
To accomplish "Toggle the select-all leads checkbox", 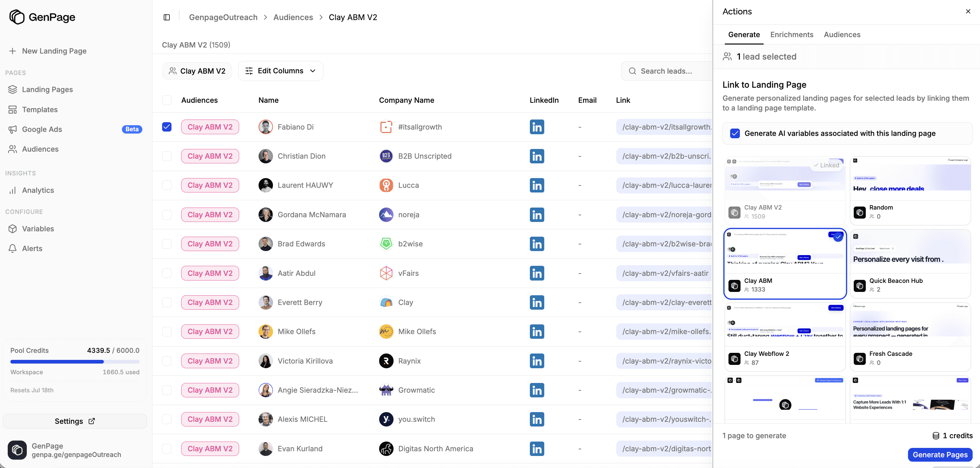I will [167, 100].
